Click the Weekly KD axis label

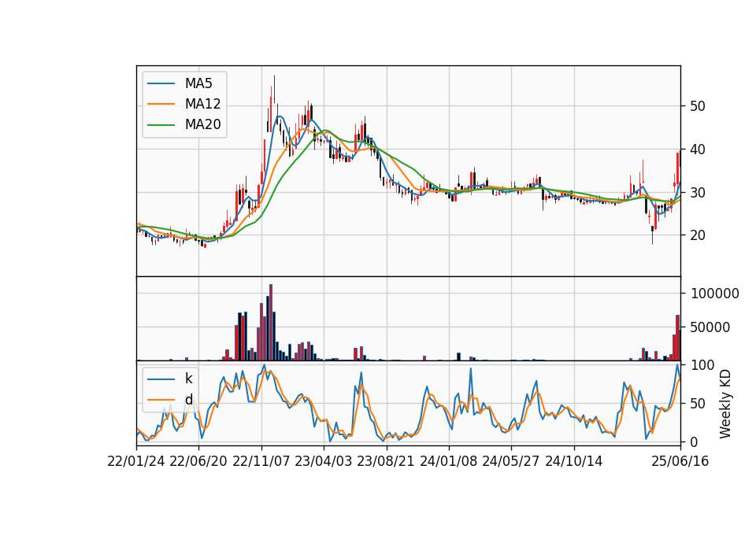(x=725, y=404)
